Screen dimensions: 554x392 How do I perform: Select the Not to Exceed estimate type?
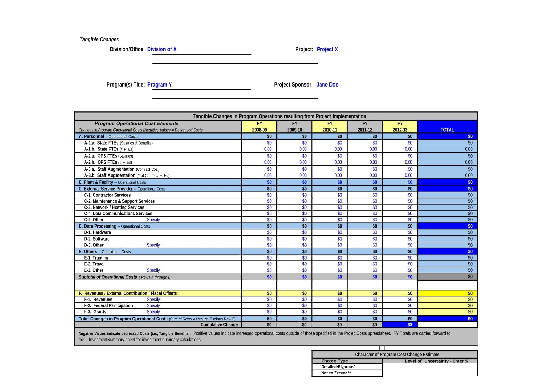click(336, 373)
